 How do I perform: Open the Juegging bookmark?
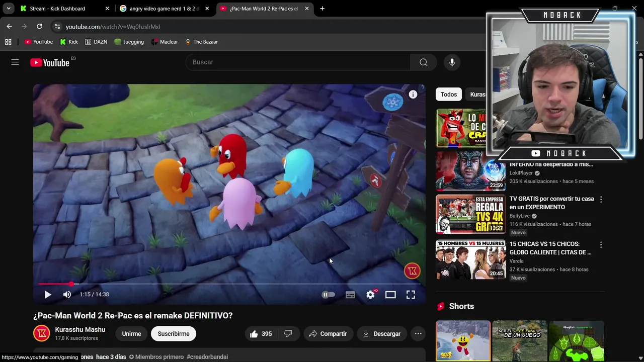(x=129, y=42)
